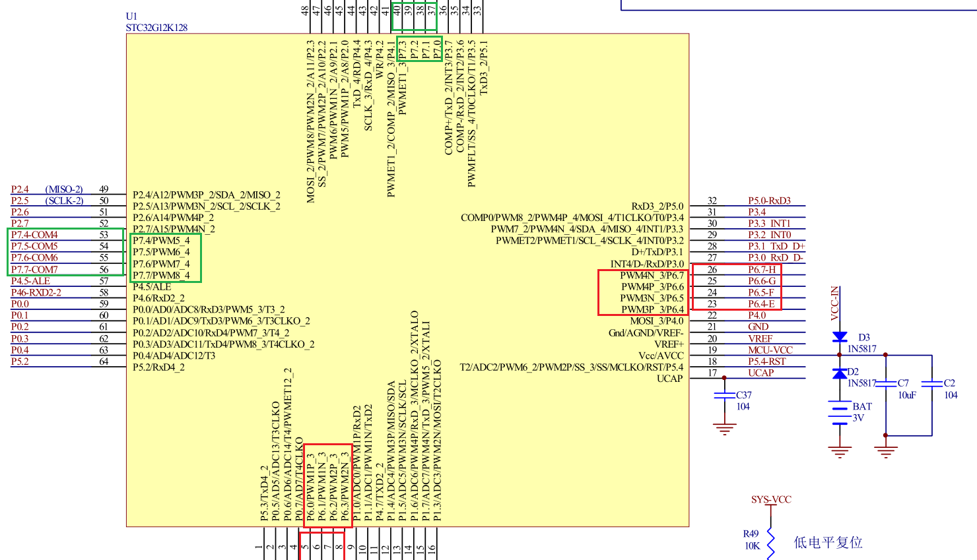Viewport: 977px width, 560px height.
Task: Select the D2 diode symbol
Action: point(840,373)
